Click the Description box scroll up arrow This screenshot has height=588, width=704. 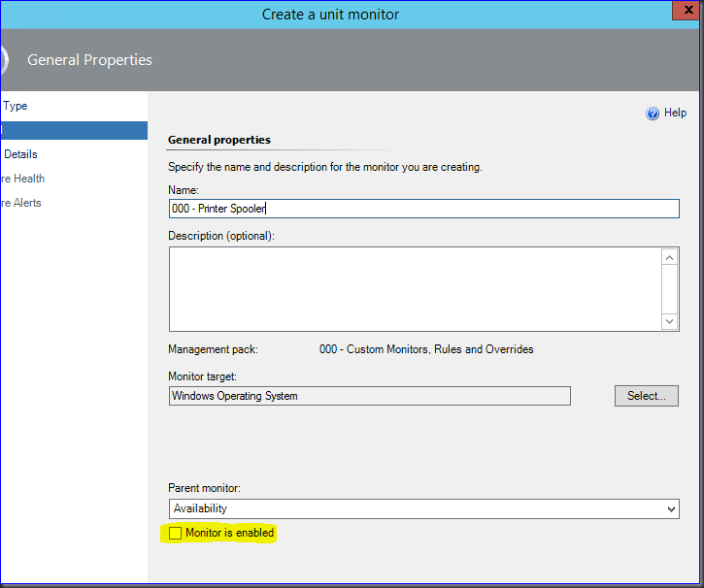click(669, 258)
